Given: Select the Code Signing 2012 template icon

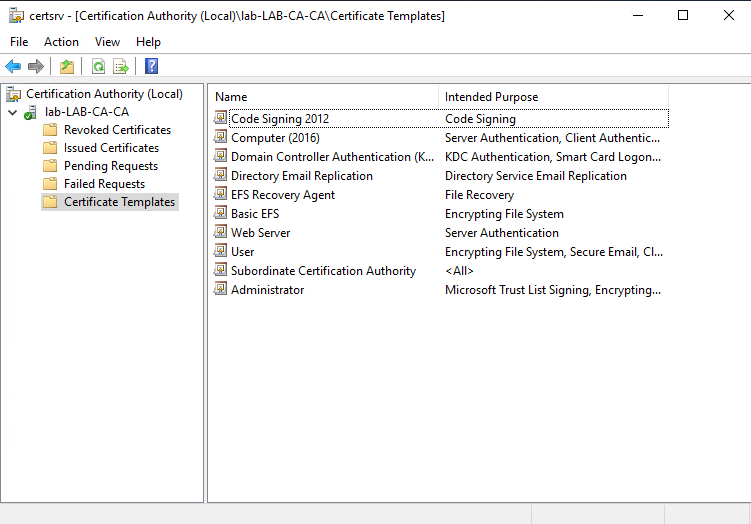Looking at the screenshot, I should coord(221,119).
